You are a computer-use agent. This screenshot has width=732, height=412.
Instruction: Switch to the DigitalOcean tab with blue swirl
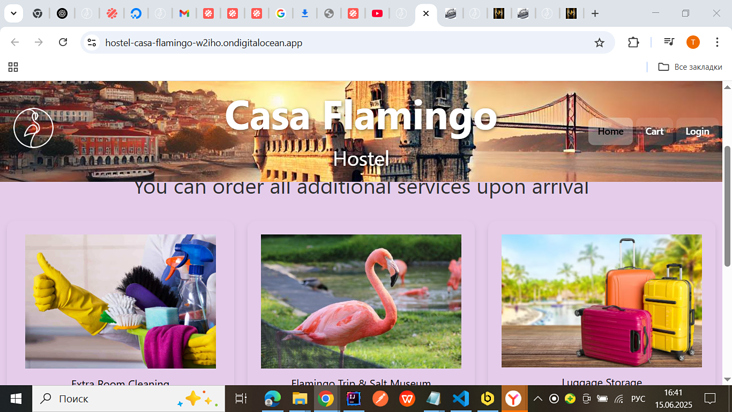tap(136, 14)
